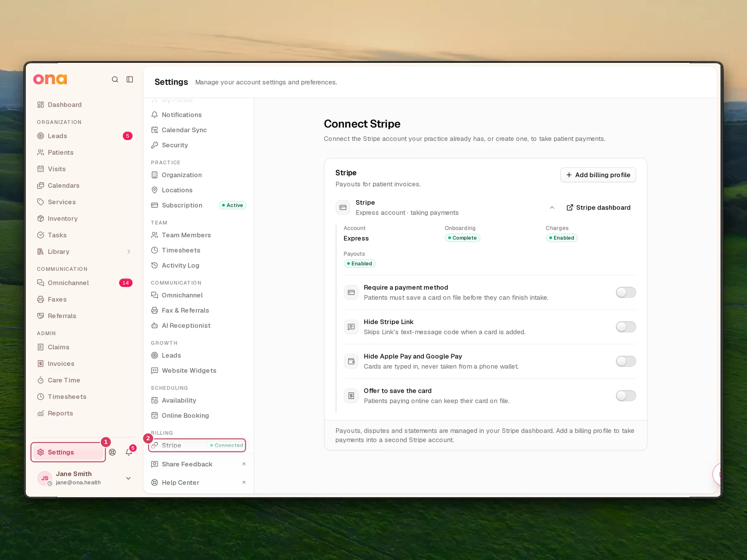Collapse the Stripe account details chevron
The width and height of the screenshot is (747, 560).
click(552, 208)
